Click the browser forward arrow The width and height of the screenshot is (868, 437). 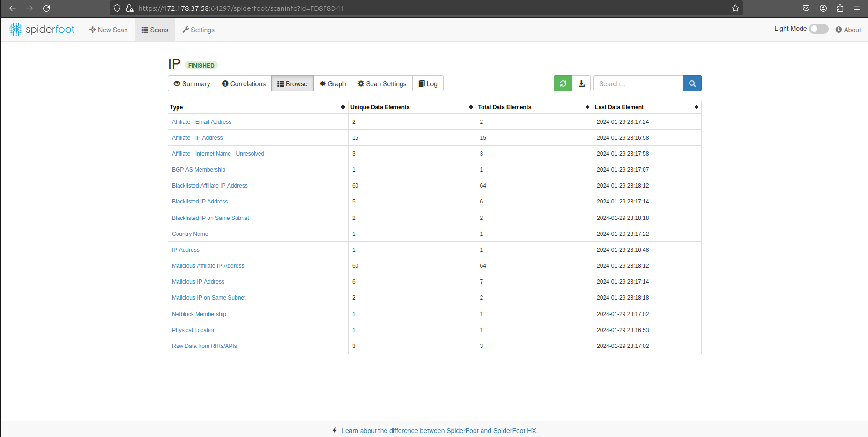click(30, 8)
